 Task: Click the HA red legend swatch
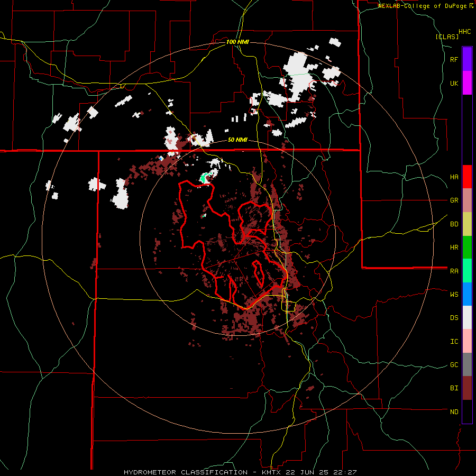coord(467,177)
